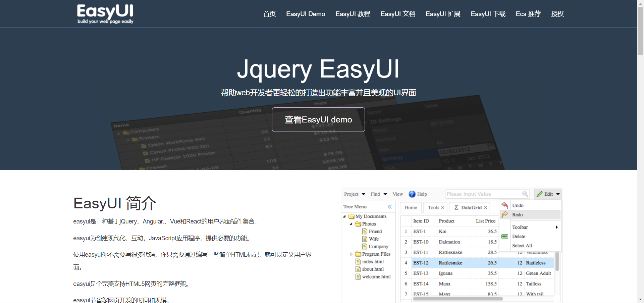Viewport: 644px width, 303px height.
Task: Click the Photos folder icon
Action: (x=358, y=224)
